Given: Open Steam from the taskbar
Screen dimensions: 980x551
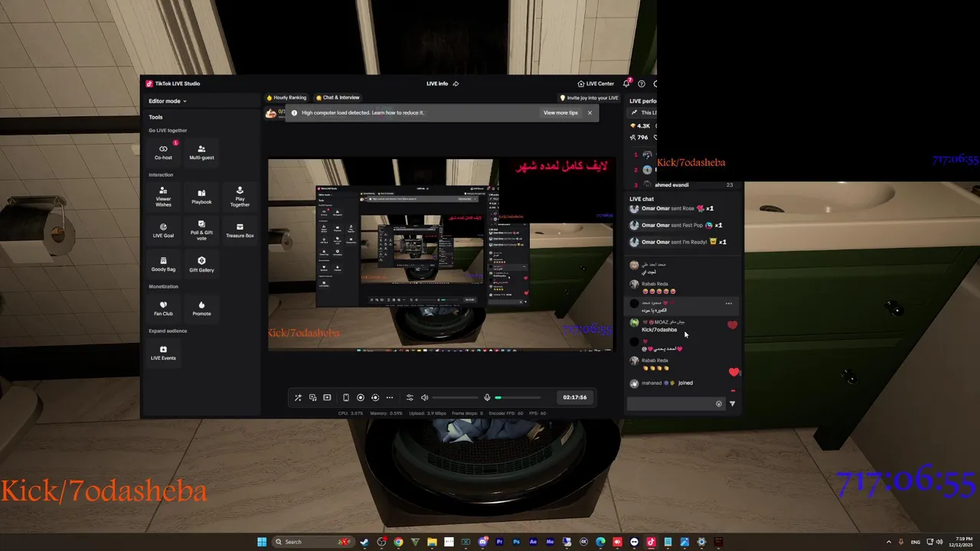Looking at the screenshot, I should click(x=364, y=542).
